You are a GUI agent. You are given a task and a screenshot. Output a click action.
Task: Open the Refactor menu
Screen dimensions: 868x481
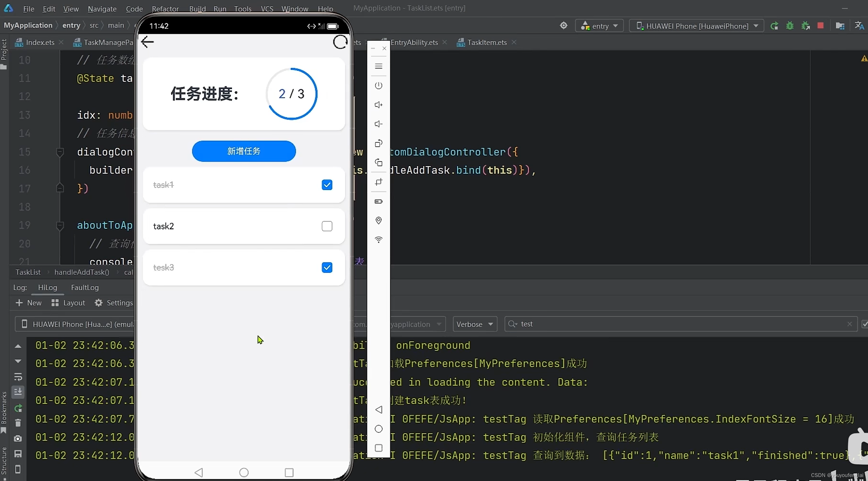pyautogui.click(x=165, y=9)
